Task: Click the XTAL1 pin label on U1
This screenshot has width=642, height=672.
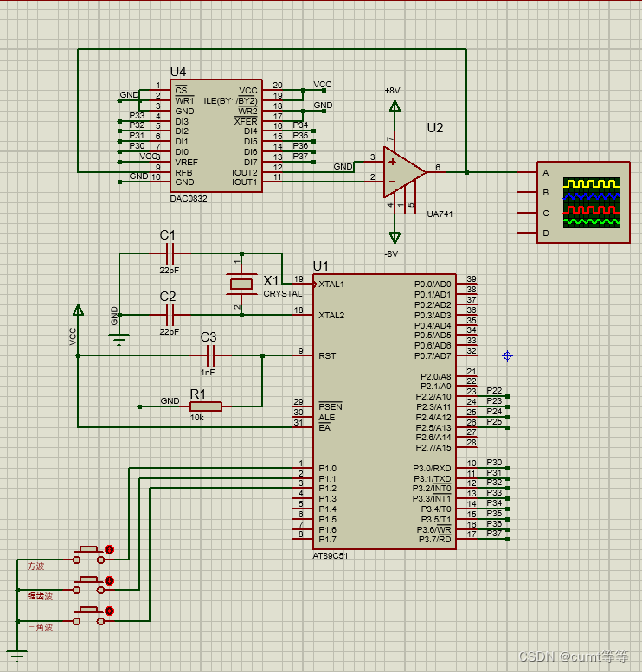Action: click(x=331, y=285)
